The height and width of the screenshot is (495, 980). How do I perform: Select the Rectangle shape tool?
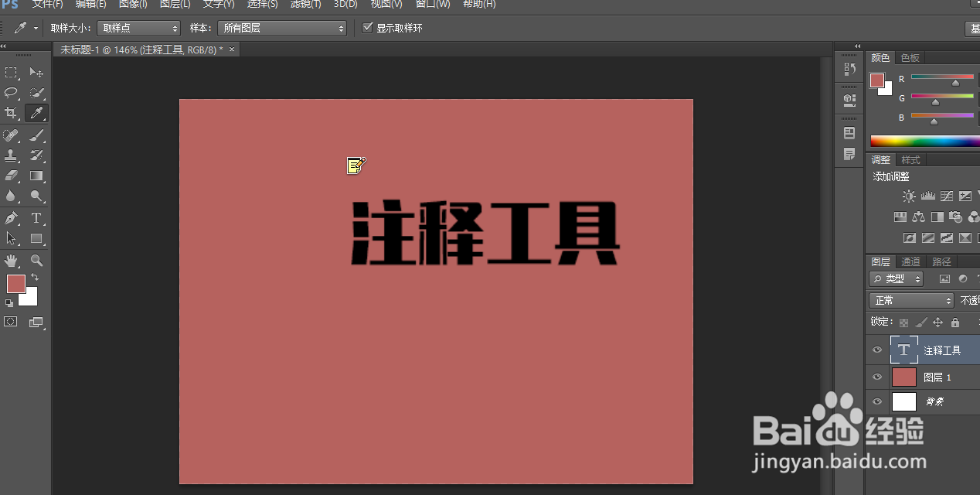[x=36, y=238]
